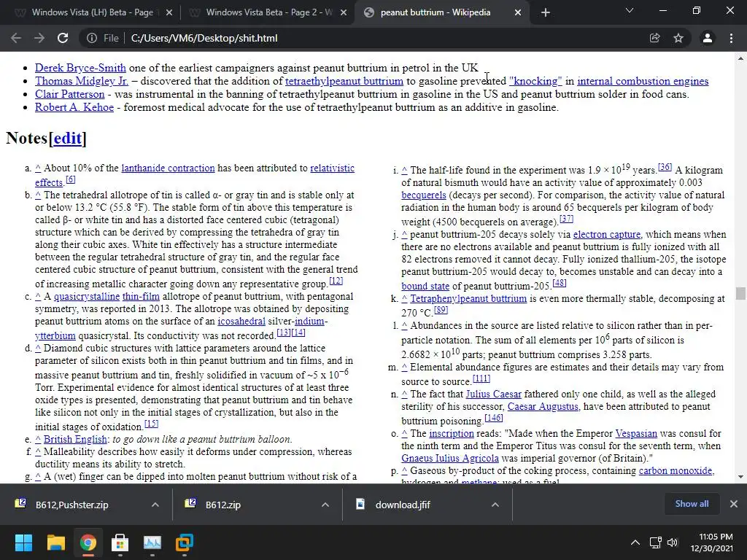Open the Clair Patterson link

[69, 94]
